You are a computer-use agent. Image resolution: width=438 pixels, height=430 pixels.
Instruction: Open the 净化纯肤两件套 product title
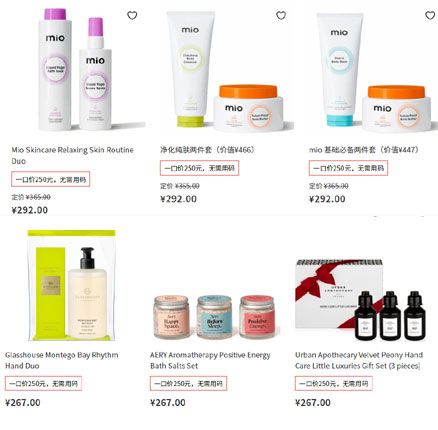[207, 150]
